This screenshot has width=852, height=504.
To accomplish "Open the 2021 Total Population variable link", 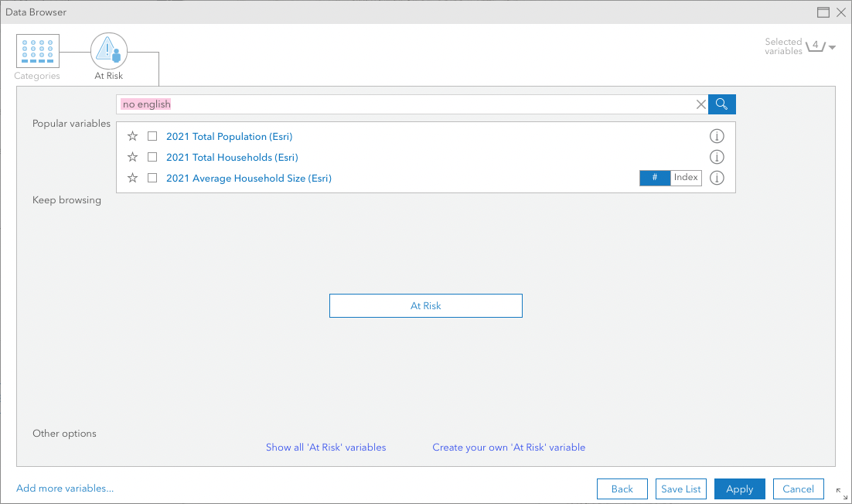I will (230, 136).
